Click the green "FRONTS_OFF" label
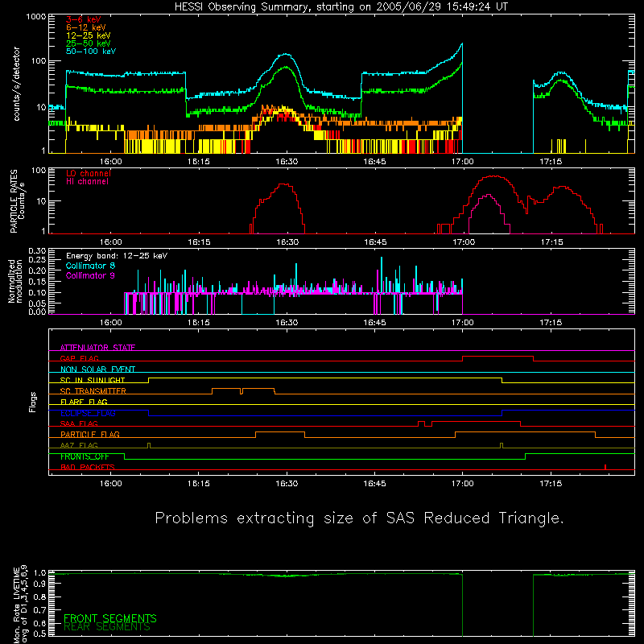 pyautogui.click(x=85, y=456)
